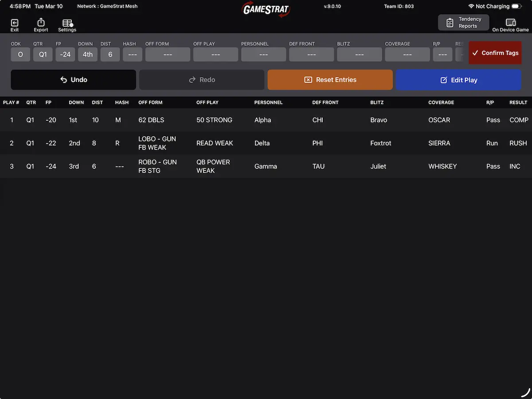
Task: Tap the Exit icon
Action: click(x=15, y=25)
